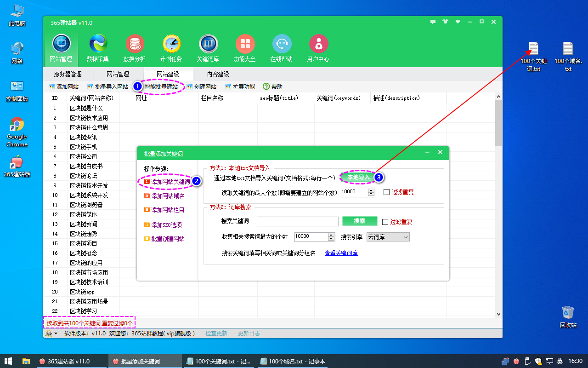Click the 创建网站 toolbar item
This screenshot has width=588, height=368.
[202, 86]
